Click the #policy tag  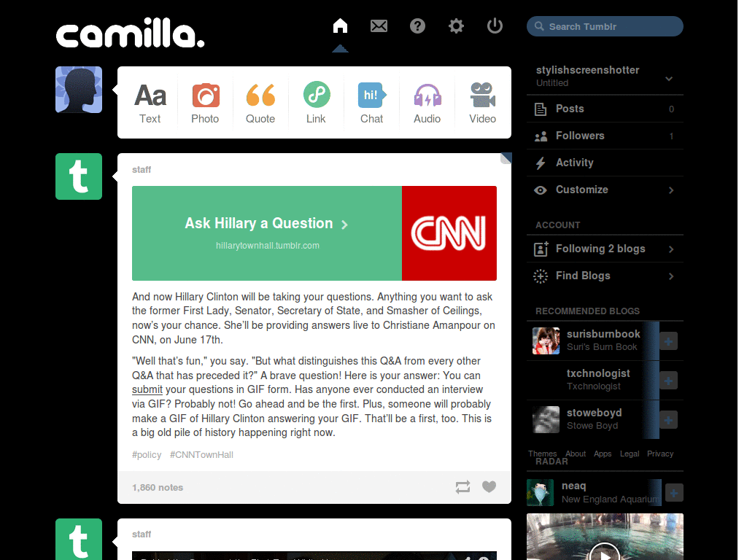146,455
